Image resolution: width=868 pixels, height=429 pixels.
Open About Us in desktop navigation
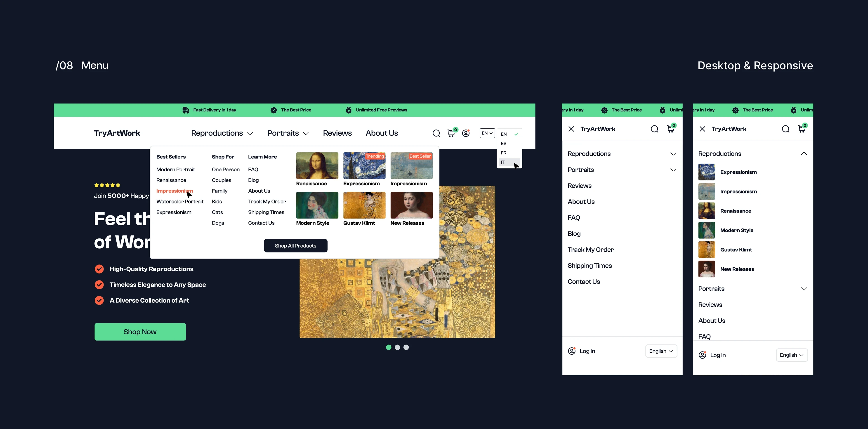[x=382, y=133]
